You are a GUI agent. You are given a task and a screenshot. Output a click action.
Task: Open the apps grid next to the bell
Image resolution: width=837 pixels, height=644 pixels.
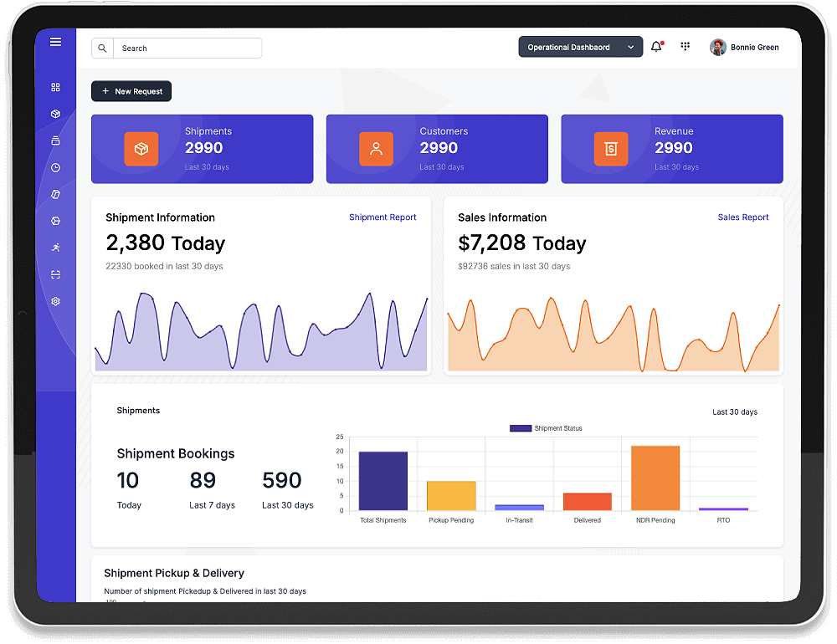685,47
